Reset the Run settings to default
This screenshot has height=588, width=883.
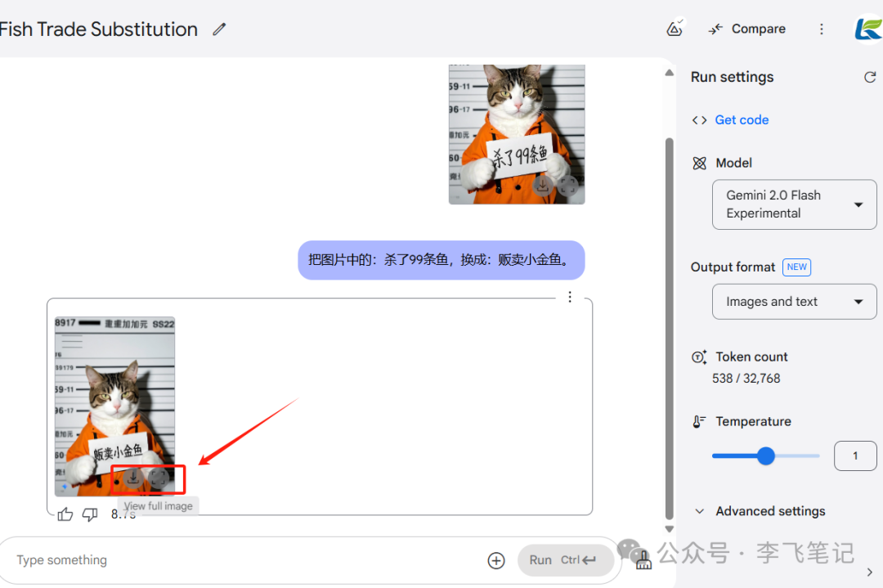click(x=870, y=77)
